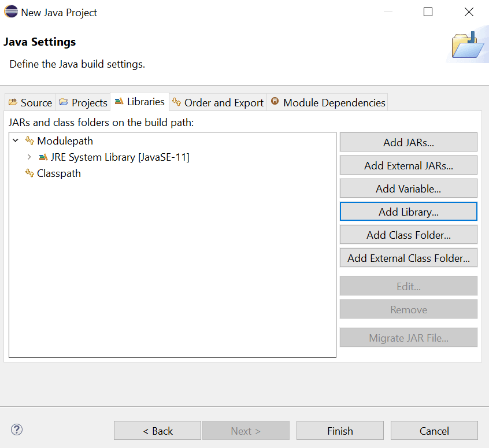Image resolution: width=489 pixels, height=448 pixels.
Task: Go back with the Back button
Action: point(157,431)
